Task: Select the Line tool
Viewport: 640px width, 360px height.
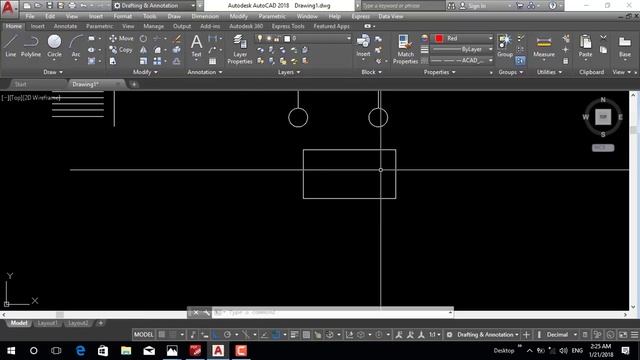Action: click(11, 45)
